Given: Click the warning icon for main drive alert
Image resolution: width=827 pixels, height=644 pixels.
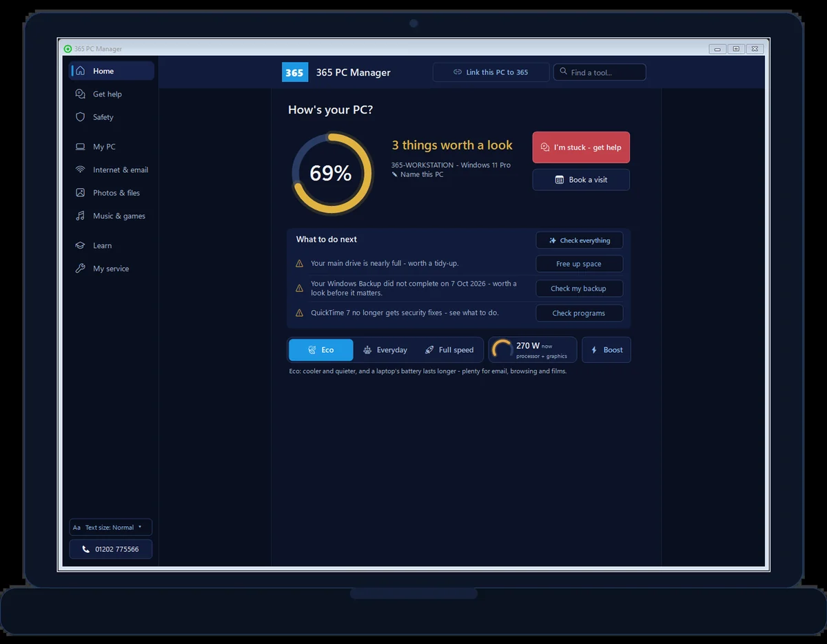Looking at the screenshot, I should [299, 264].
